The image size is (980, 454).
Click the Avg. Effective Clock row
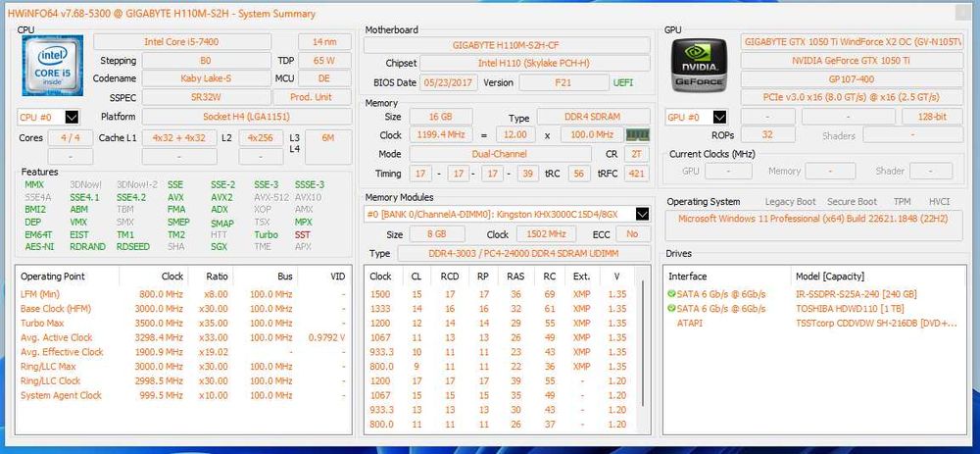point(182,351)
